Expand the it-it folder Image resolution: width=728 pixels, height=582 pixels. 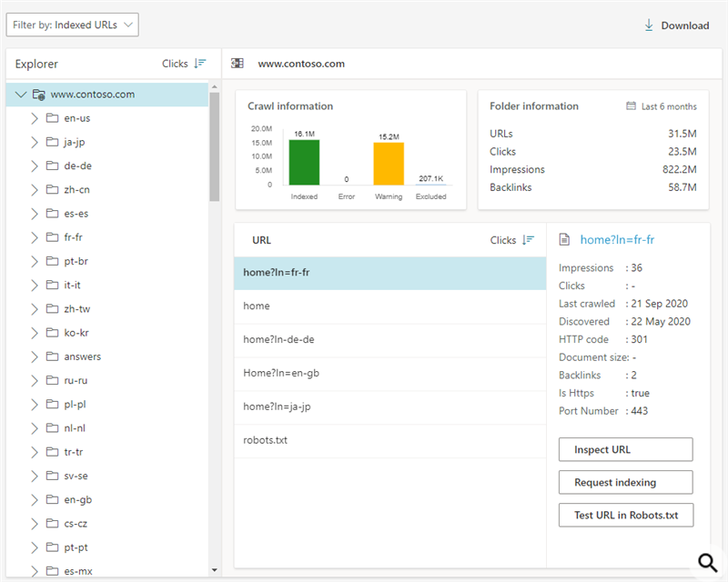[x=34, y=285]
